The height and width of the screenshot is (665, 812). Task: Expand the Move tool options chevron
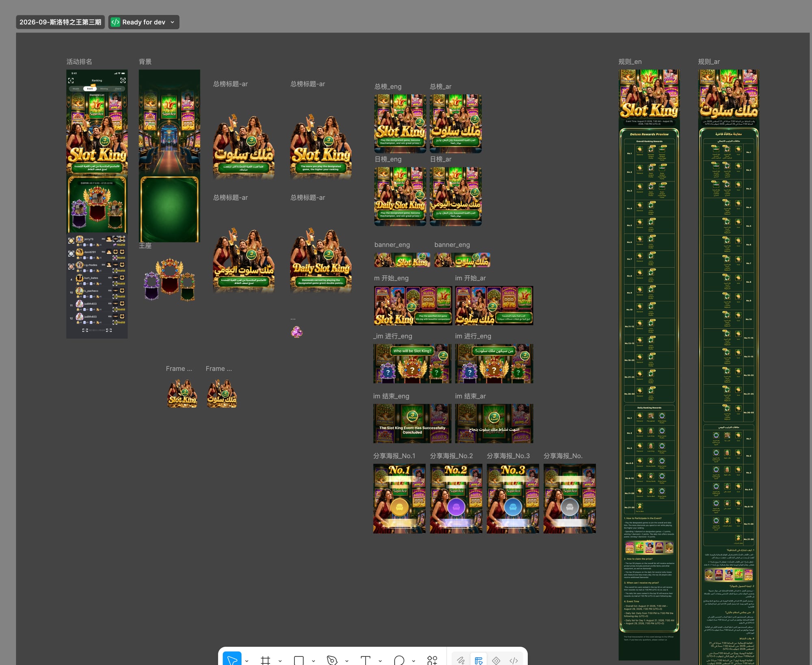(247, 661)
